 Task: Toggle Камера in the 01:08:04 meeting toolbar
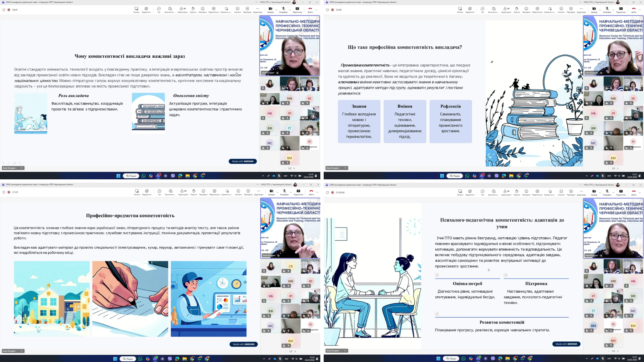[x=594, y=192]
